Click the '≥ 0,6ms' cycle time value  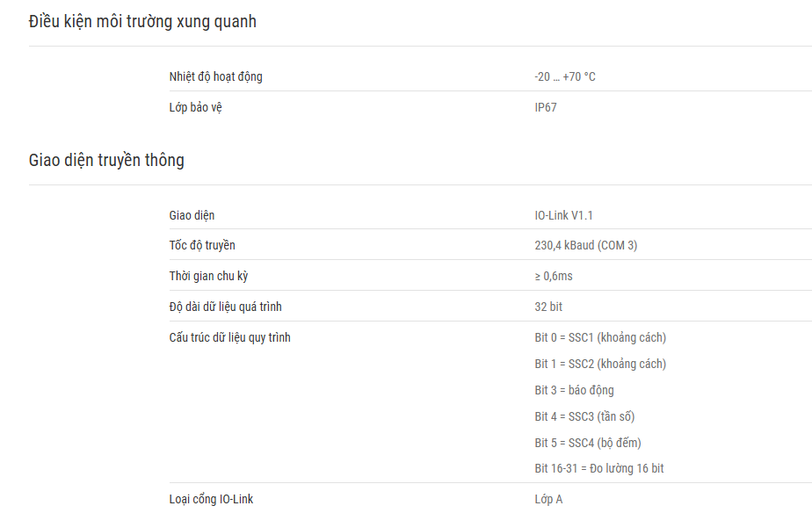[x=554, y=276]
